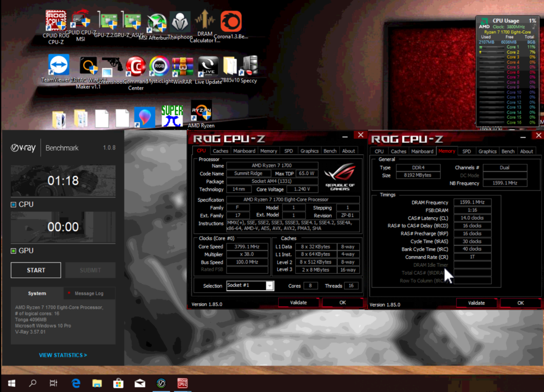The width and height of the screenshot is (544, 392).
Task: Switch to Caches tab in left CPU-Z window
Action: (221, 151)
